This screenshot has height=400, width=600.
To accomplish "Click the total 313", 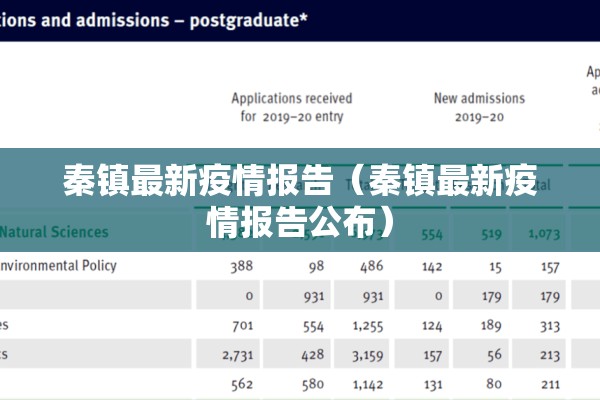I will (550, 326).
